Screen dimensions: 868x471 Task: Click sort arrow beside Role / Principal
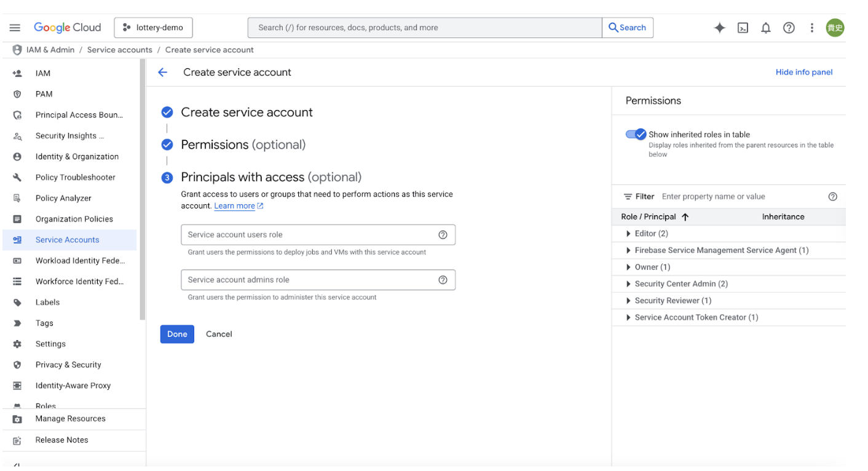click(685, 217)
